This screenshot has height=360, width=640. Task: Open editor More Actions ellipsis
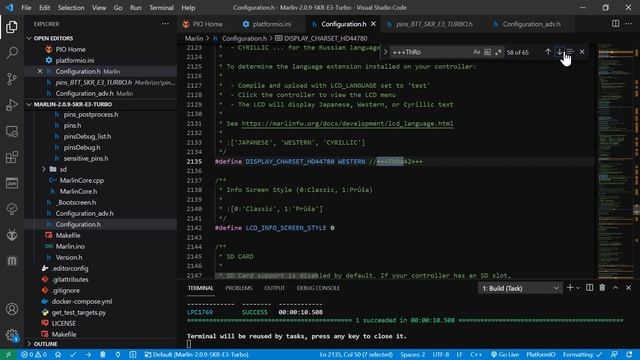pyautogui.click(x=628, y=24)
